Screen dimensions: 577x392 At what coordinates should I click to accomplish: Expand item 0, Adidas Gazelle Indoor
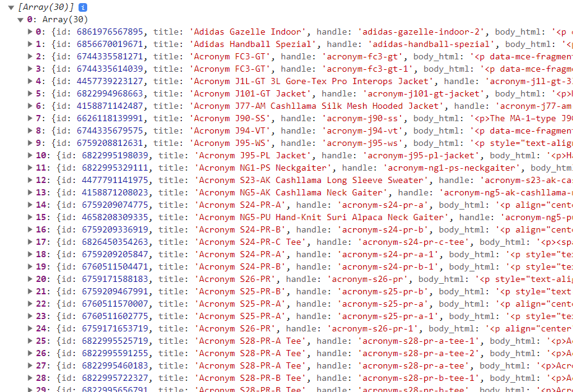(30, 32)
